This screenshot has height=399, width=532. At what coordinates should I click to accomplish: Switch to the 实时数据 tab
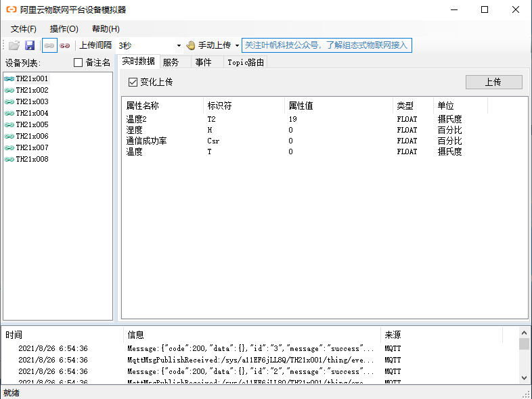pos(139,62)
